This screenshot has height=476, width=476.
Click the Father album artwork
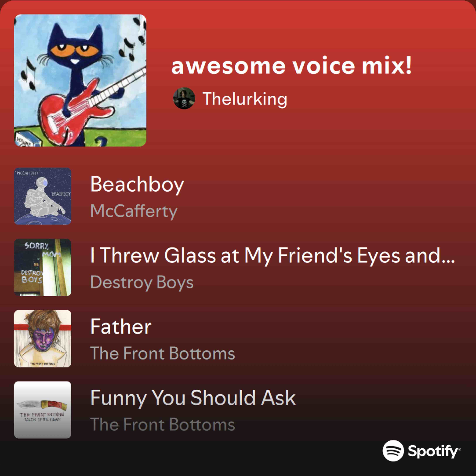coord(43,339)
